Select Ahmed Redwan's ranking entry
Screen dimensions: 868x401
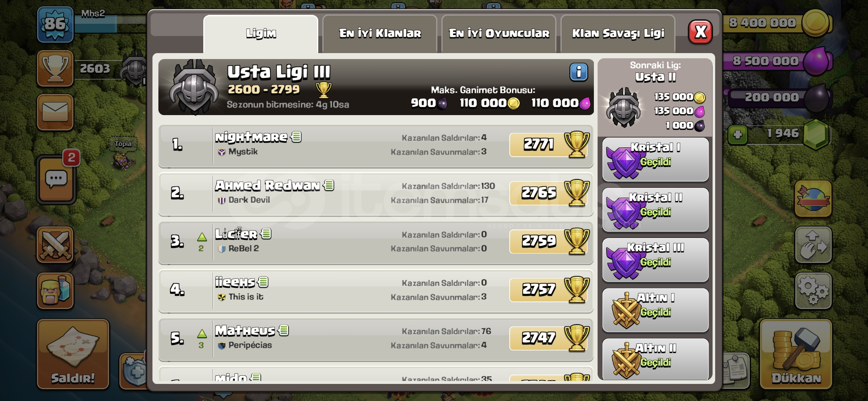pyautogui.click(x=376, y=195)
